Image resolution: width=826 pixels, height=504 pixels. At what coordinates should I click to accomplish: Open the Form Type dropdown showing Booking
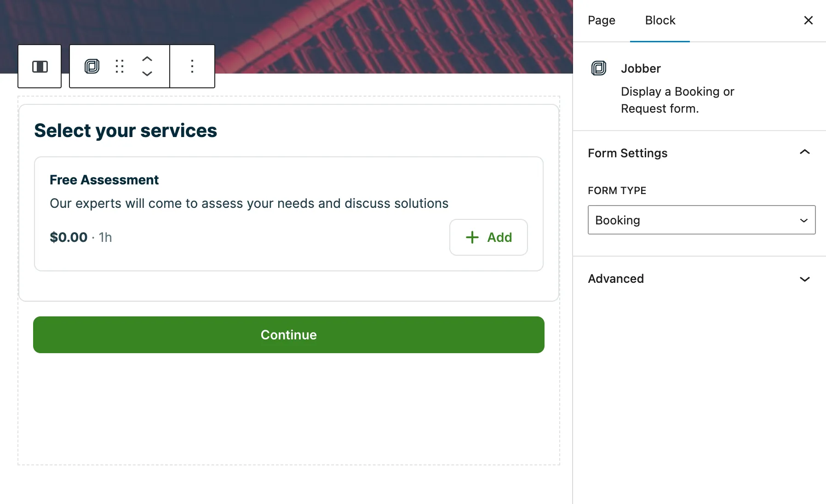pyautogui.click(x=702, y=220)
